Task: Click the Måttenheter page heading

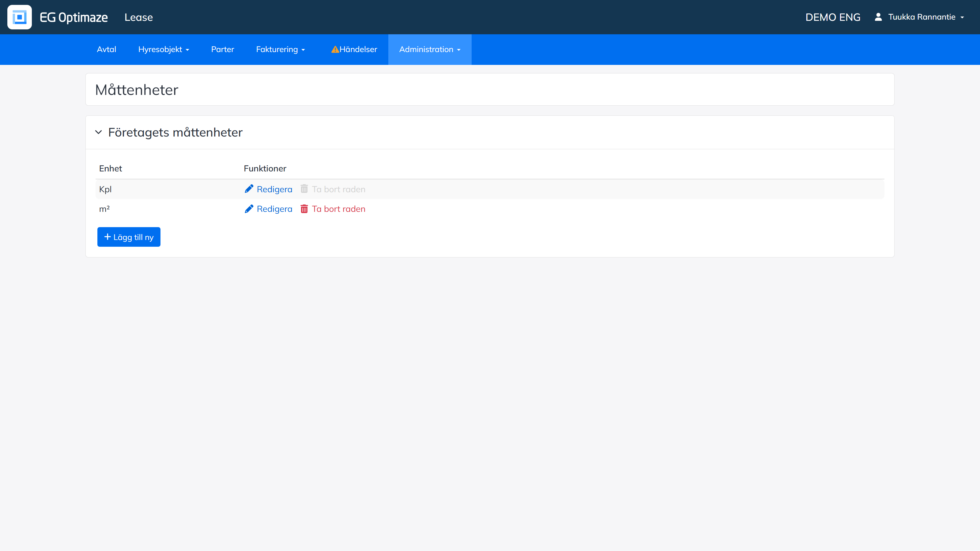Action: click(x=137, y=90)
